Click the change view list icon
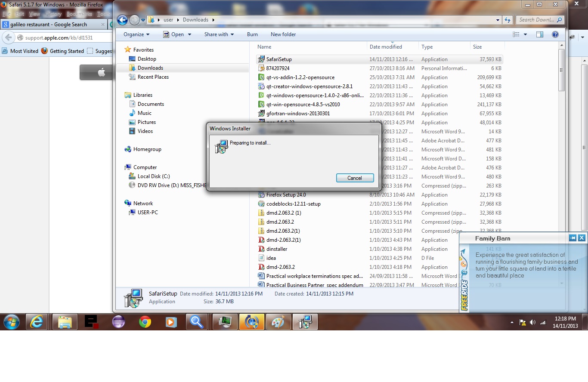 pyautogui.click(x=516, y=34)
